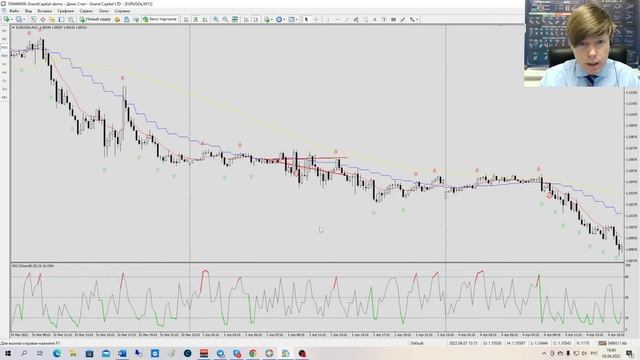This screenshot has height=360, width=640.
Task: Zoom out on the chart
Action: [225, 19]
